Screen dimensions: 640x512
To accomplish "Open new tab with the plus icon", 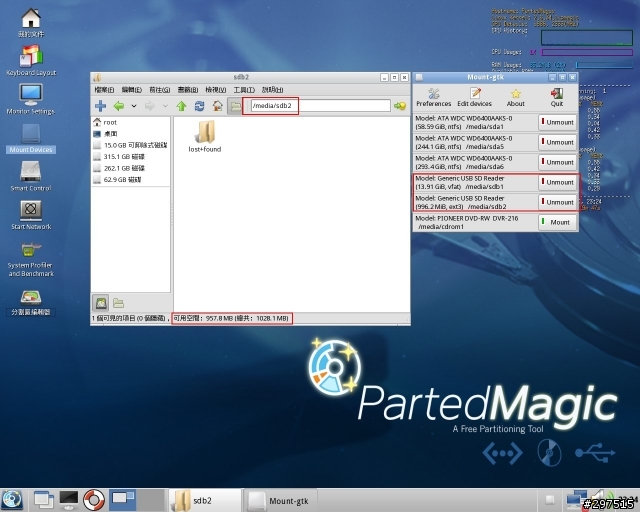I will point(100,106).
